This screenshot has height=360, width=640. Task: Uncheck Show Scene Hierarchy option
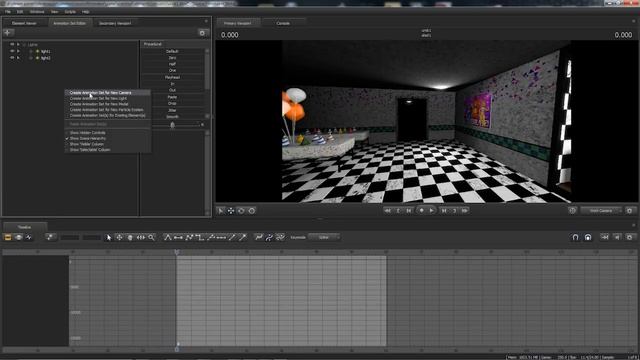[x=87, y=138]
